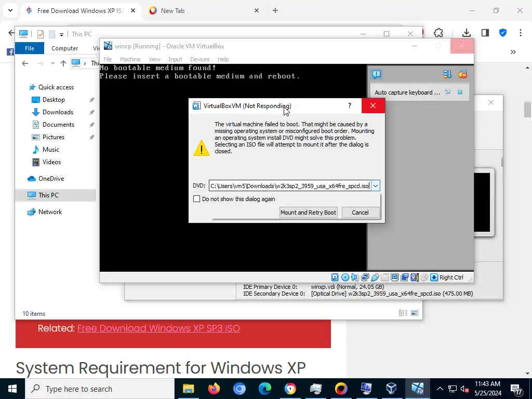Check Do not show this dialog again

(x=196, y=199)
